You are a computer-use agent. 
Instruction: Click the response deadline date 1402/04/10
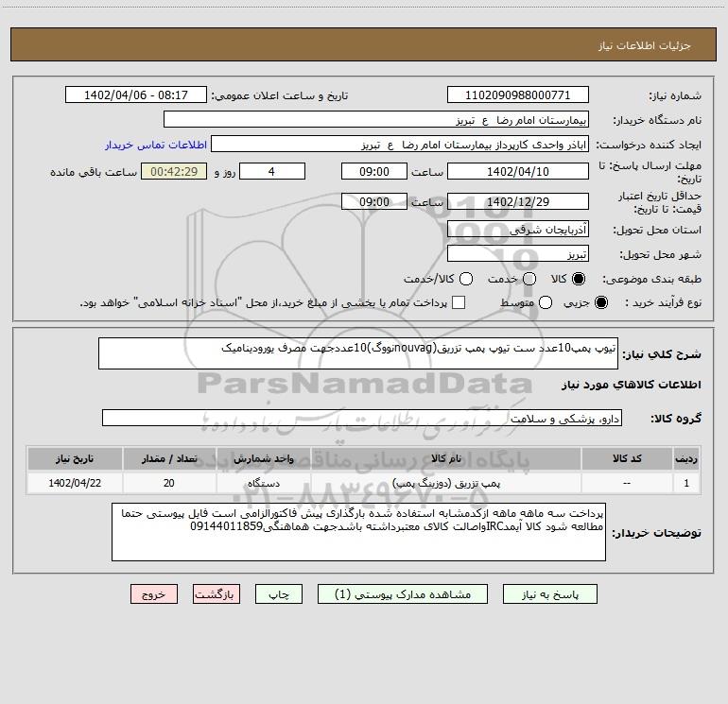tap(518, 171)
